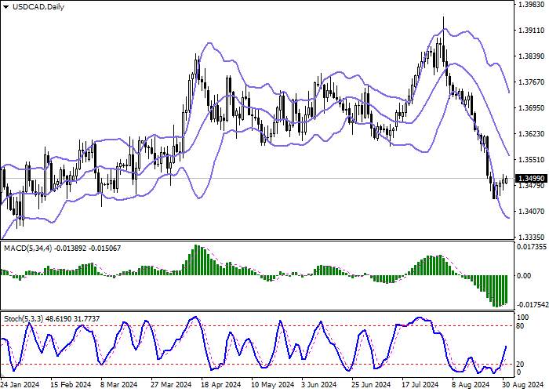This screenshot has height=392, width=549.
Task: Select the price scale value 1.35510
Action: point(533,160)
